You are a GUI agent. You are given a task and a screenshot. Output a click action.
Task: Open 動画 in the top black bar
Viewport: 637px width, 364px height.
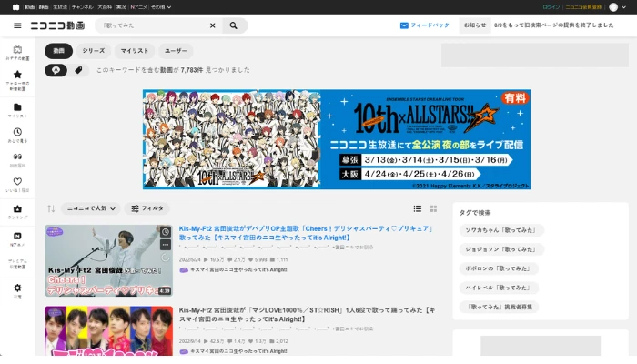30,7
